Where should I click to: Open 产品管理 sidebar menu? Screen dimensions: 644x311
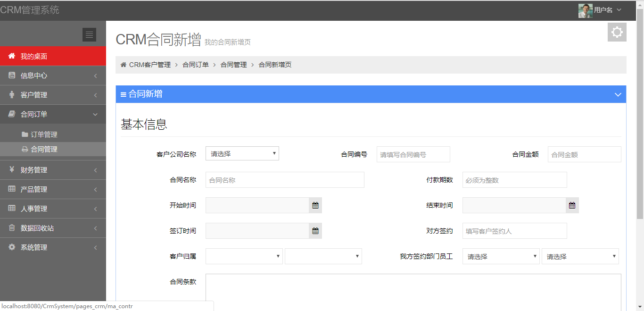53,189
